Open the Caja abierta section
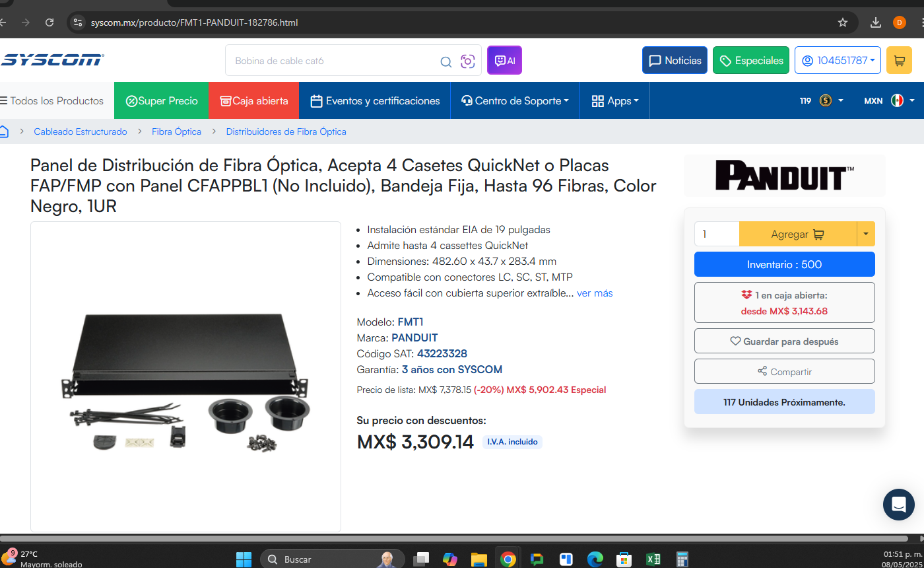924x568 pixels. (253, 100)
